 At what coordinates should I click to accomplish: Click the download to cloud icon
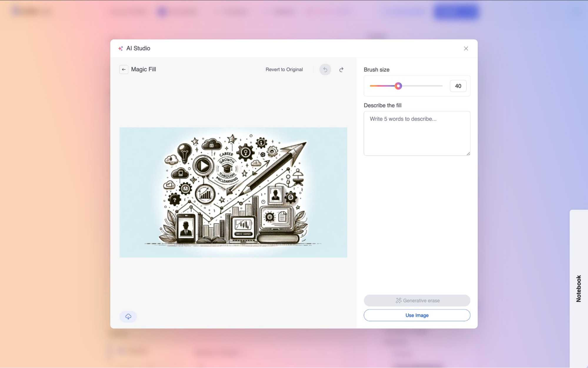(x=128, y=316)
